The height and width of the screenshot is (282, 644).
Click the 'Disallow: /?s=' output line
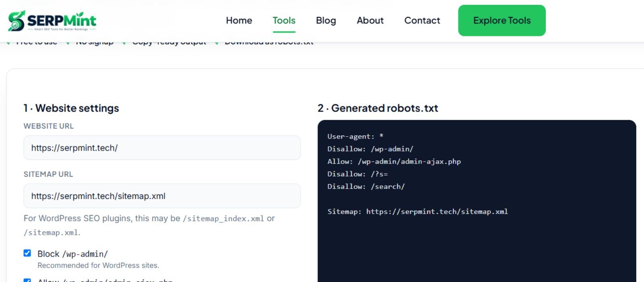click(357, 174)
